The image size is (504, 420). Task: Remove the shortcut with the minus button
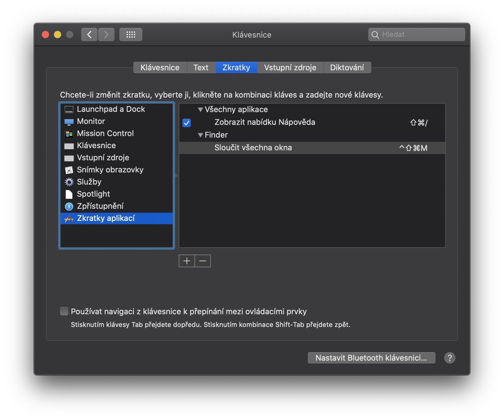point(203,261)
